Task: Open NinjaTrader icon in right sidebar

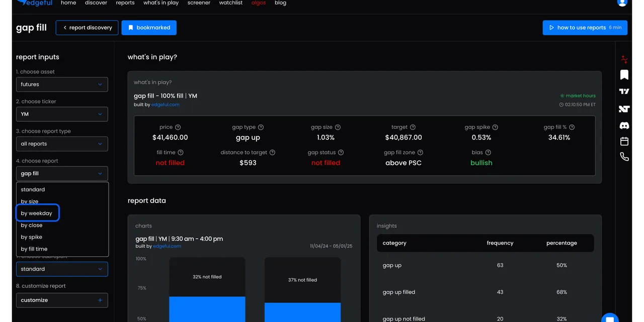Action: [x=624, y=109]
